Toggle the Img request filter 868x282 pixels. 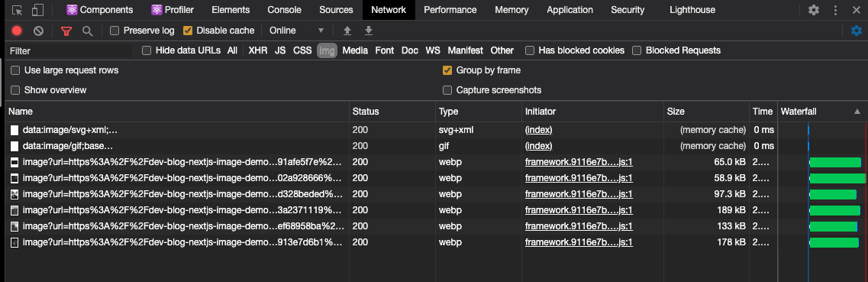coord(328,51)
